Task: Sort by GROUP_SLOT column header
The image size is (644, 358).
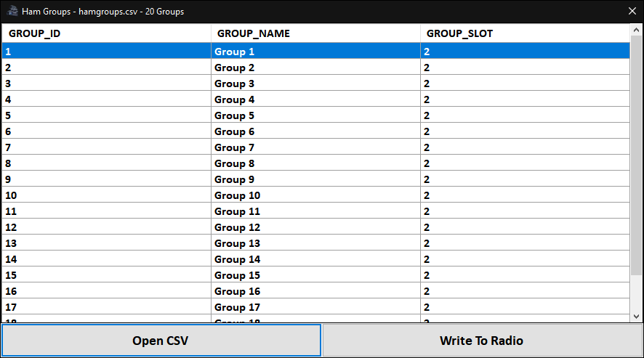Action: click(x=526, y=33)
